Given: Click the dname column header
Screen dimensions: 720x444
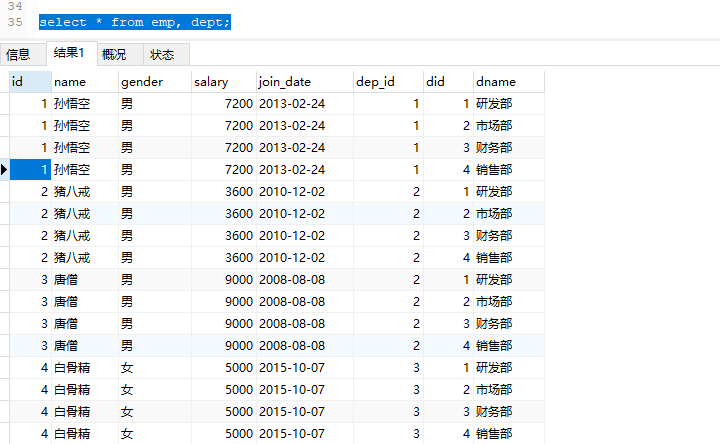Looking at the screenshot, I should pyautogui.click(x=508, y=81).
